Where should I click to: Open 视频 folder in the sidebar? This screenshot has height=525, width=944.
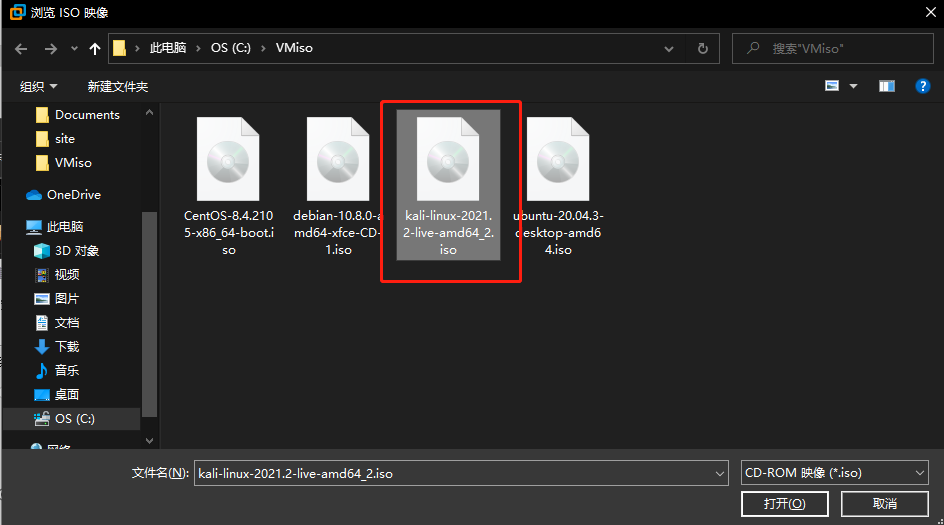pyautogui.click(x=57, y=275)
